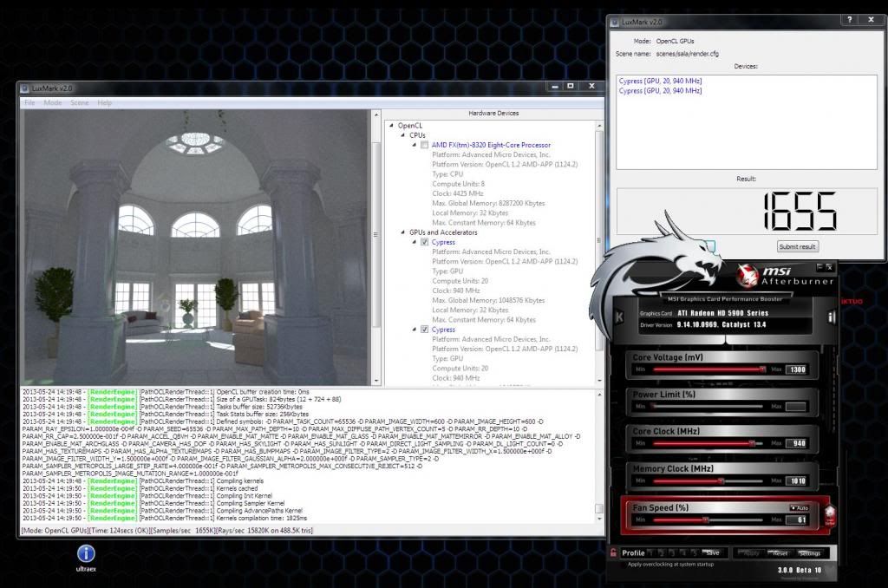
Task: Open the Mode menu in LuxMark
Action: 53,102
